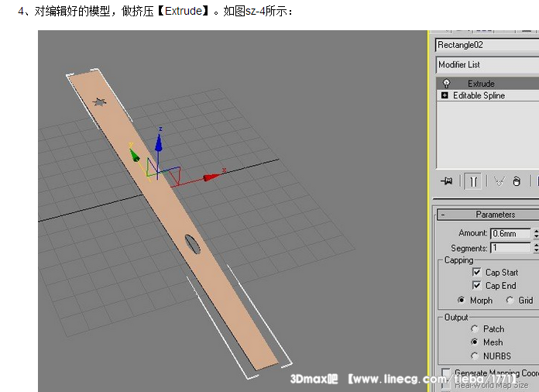Click the Segments value field
Screen dimensions: 539x392
[510, 248]
